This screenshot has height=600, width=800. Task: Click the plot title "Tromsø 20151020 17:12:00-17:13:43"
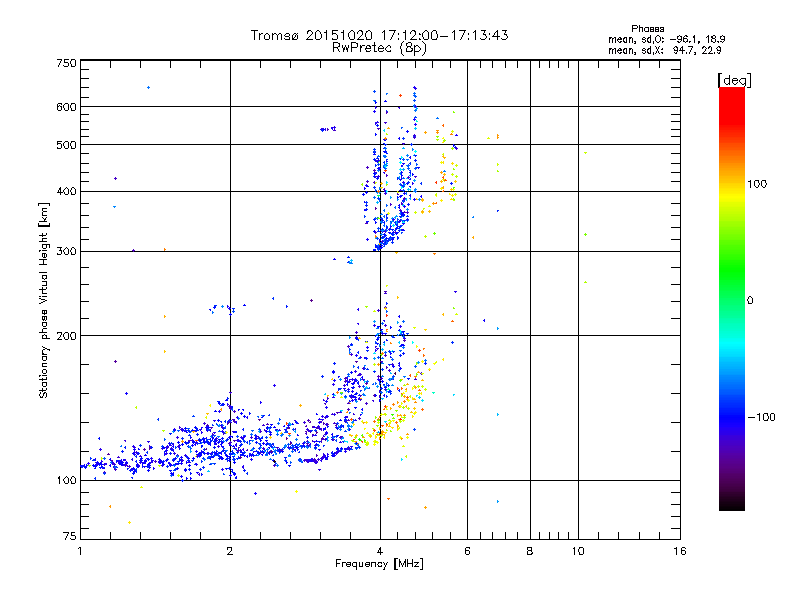tap(379, 35)
